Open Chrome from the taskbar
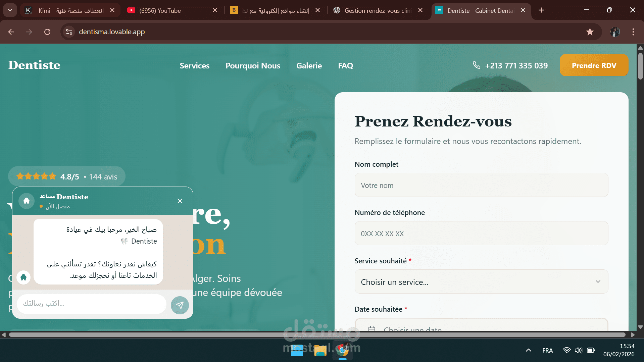The image size is (644, 362). click(343, 350)
